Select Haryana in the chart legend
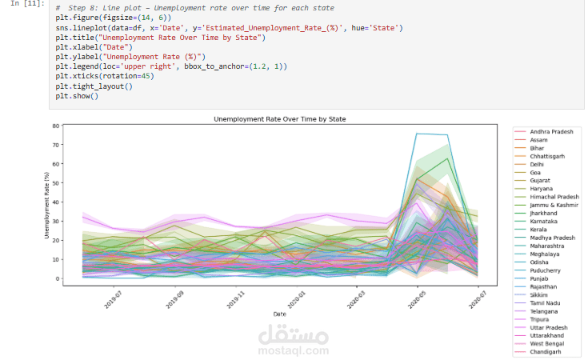588x364 pixels. coord(541,189)
